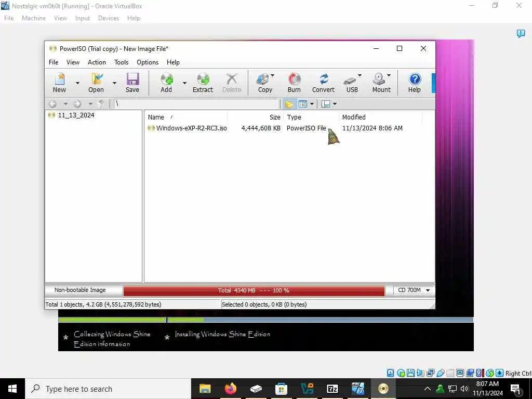Image resolution: width=532 pixels, height=399 pixels.
Task: Click the path address field
Action: click(x=196, y=104)
